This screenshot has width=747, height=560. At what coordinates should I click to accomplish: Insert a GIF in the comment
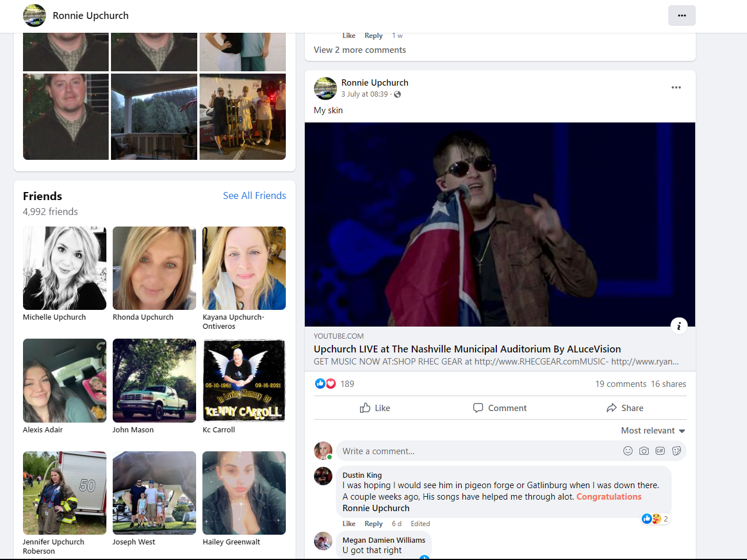pos(660,451)
